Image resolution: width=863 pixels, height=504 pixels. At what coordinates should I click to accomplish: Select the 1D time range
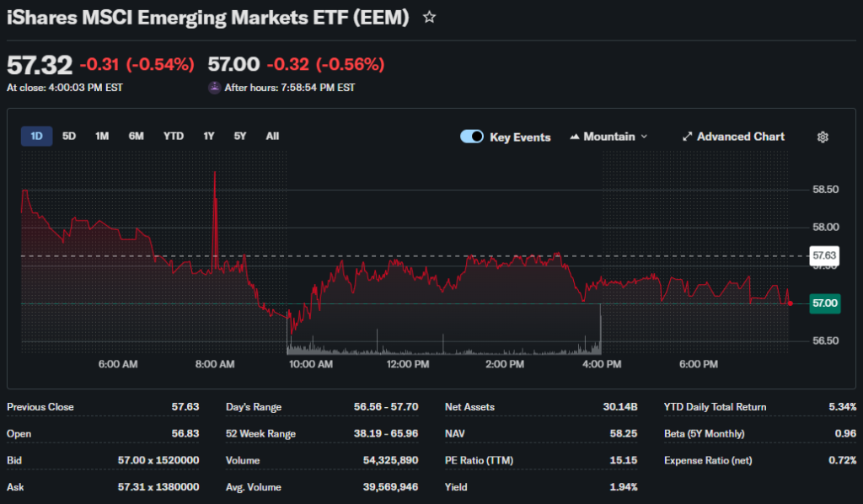(x=37, y=136)
